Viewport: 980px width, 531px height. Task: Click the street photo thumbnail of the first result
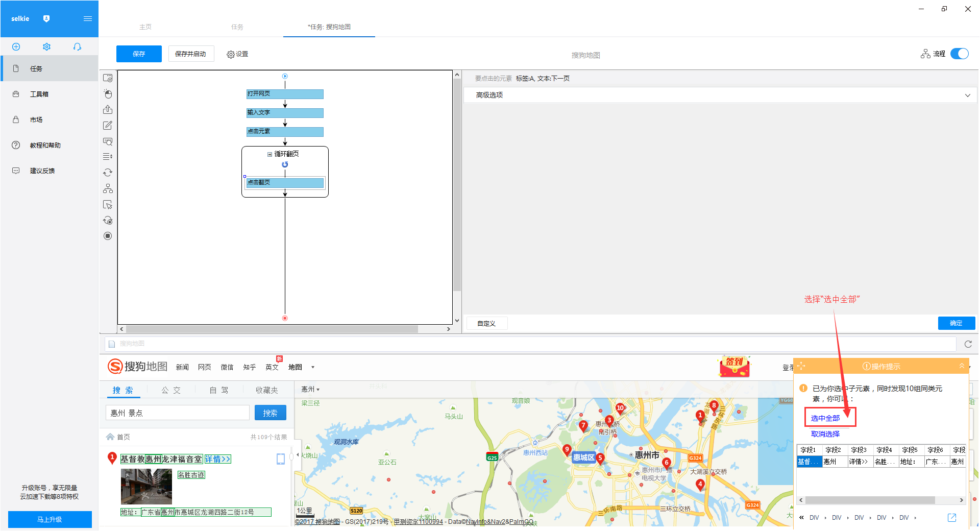[x=146, y=487]
